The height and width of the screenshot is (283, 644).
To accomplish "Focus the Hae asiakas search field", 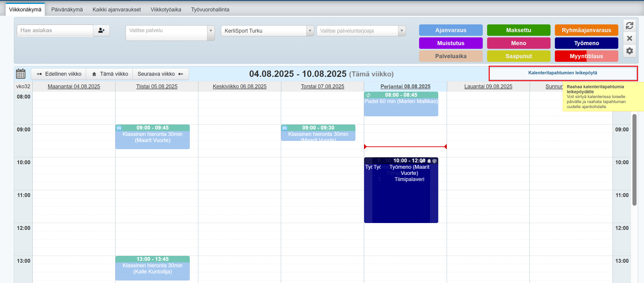I will point(55,30).
